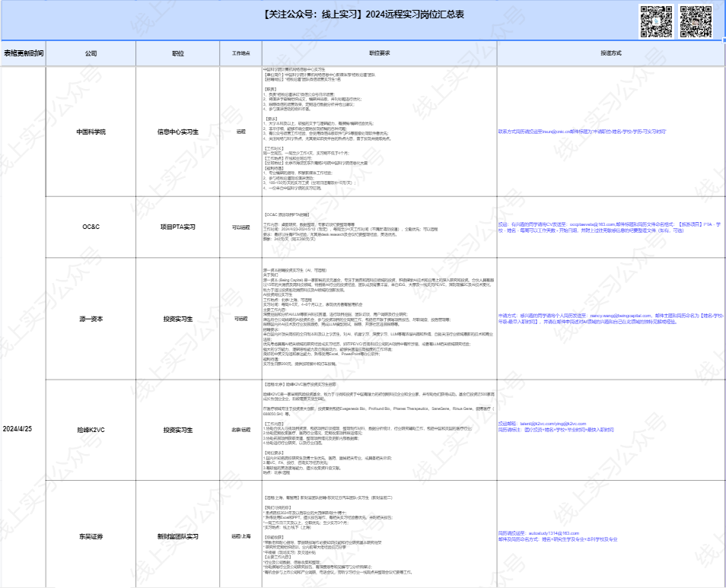
Task: Select the 源一资本 row's '可远程' location cell
Action: click(x=240, y=319)
